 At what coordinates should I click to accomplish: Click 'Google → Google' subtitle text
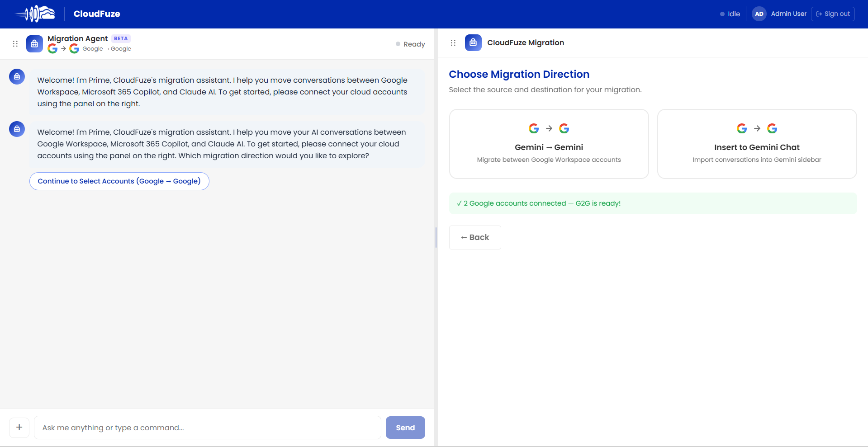tap(107, 49)
